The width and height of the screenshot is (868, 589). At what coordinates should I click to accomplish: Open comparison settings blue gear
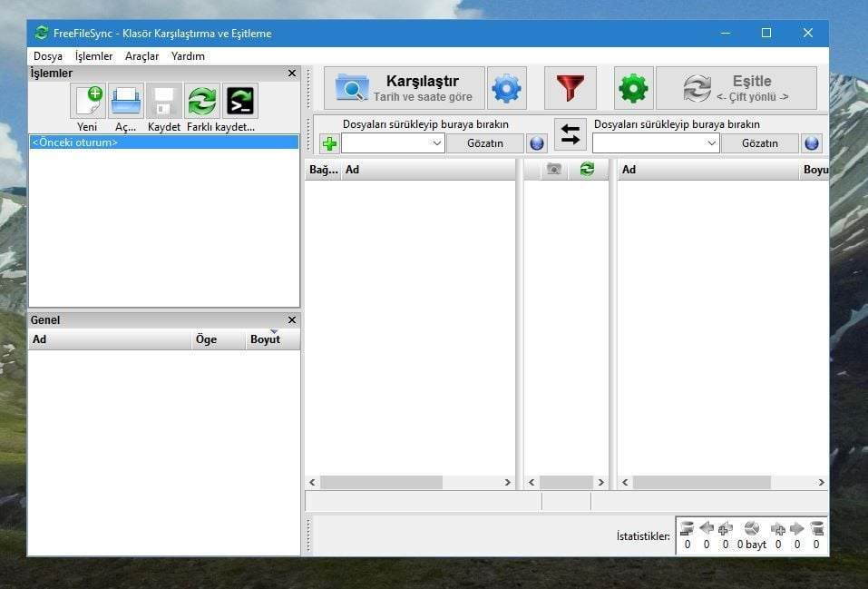[506, 88]
